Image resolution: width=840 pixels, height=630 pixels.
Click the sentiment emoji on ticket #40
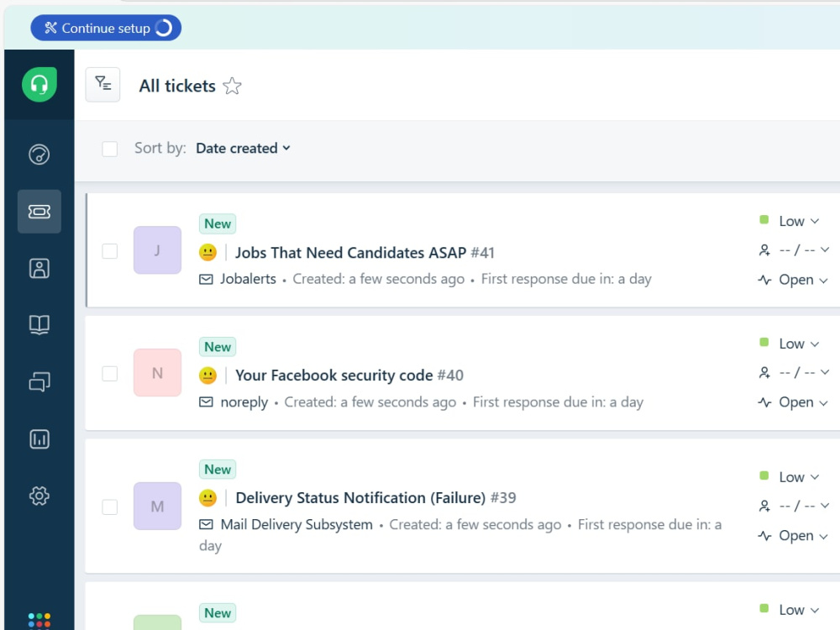[x=207, y=375]
